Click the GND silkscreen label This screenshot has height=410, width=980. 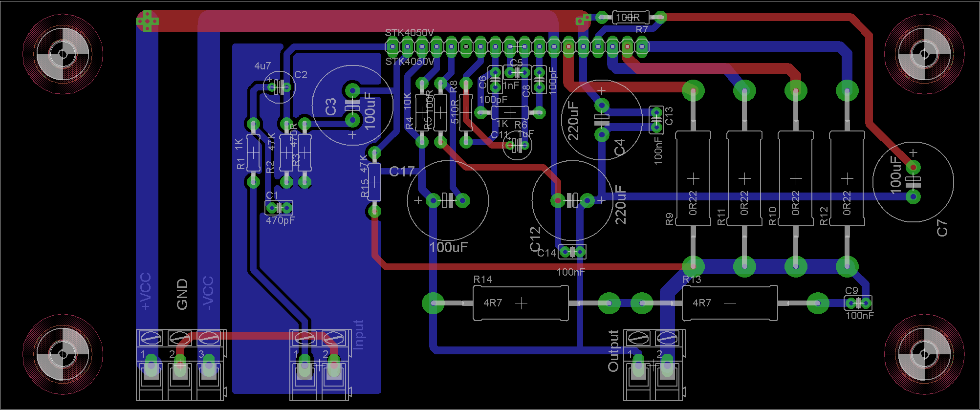click(182, 294)
